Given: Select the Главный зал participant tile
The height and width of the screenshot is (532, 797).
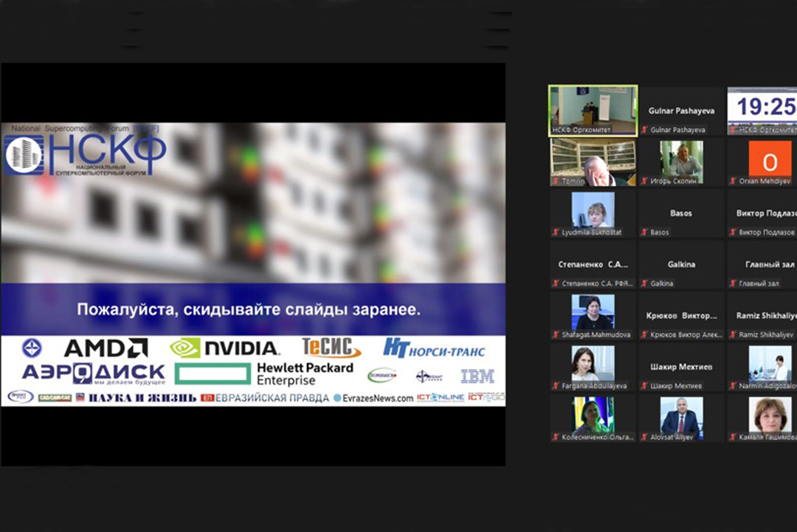Looking at the screenshot, I should coord(762,264).
